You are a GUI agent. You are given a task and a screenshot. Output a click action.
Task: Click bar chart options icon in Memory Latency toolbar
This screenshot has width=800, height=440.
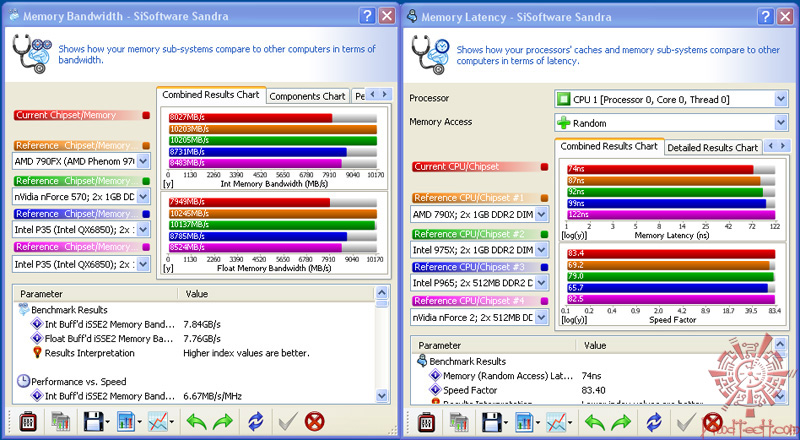524,423
